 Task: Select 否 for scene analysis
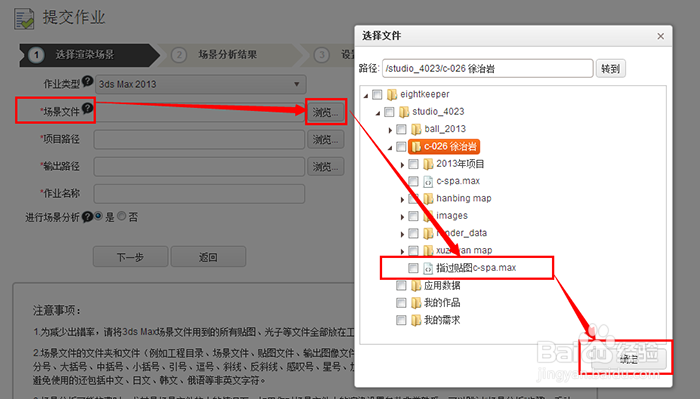tap(122, 216)
